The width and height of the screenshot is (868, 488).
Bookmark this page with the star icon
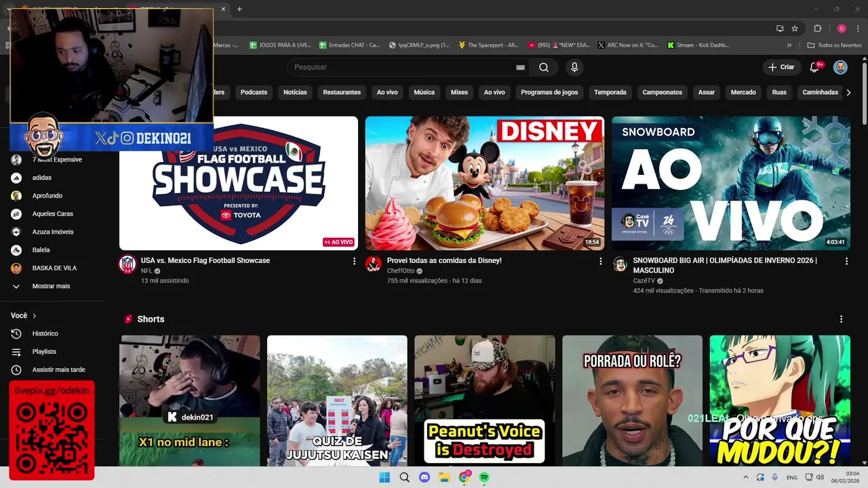[795, 28]
